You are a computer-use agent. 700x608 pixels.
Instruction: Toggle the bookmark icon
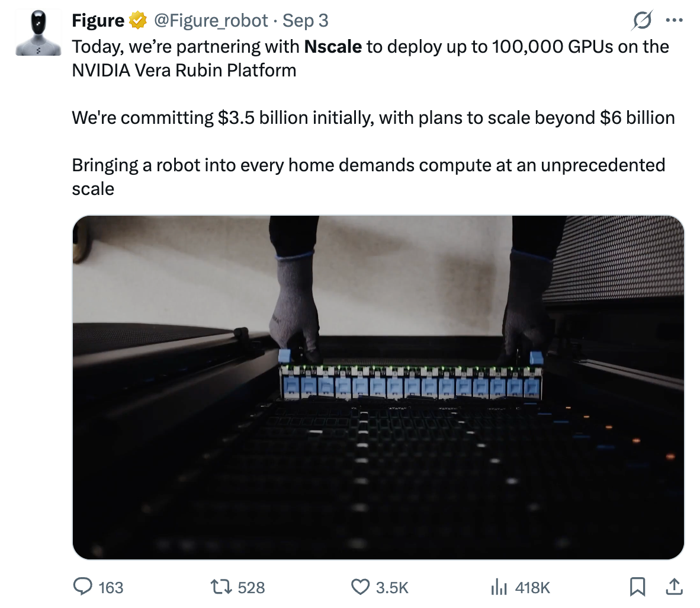[x=637, y=587]
